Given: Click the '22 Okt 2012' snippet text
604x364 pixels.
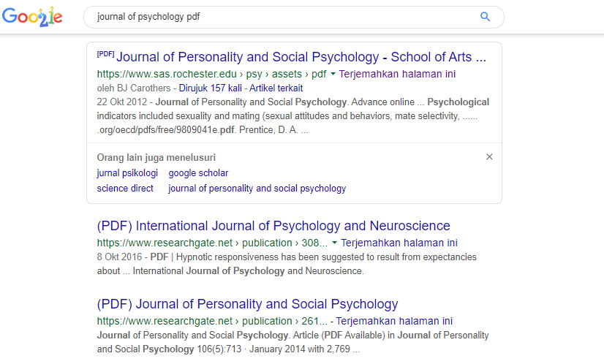Looking at the screenshot, I should pyautogui.click(x=122, y=102).
